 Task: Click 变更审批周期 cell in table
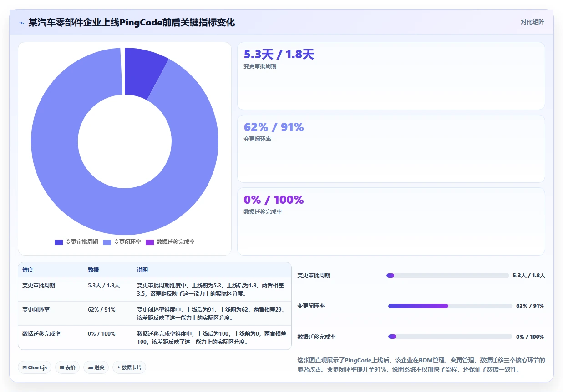click(39, 286)
